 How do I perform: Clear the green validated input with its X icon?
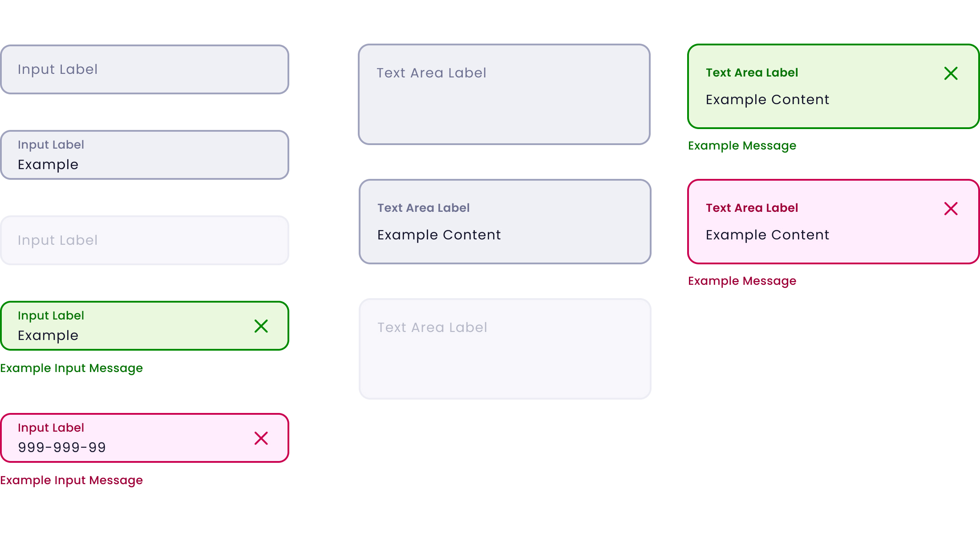[261, 326]
